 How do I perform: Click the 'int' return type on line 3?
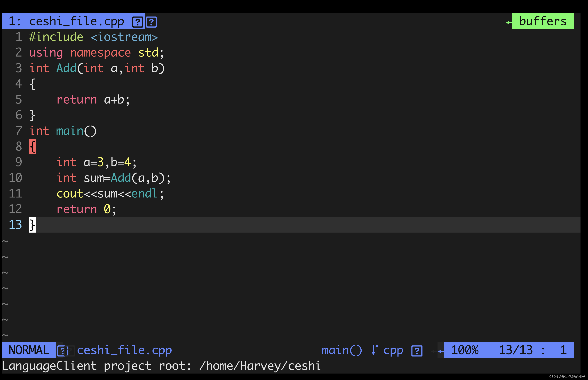pyautogui.click(x=39, y=68)
